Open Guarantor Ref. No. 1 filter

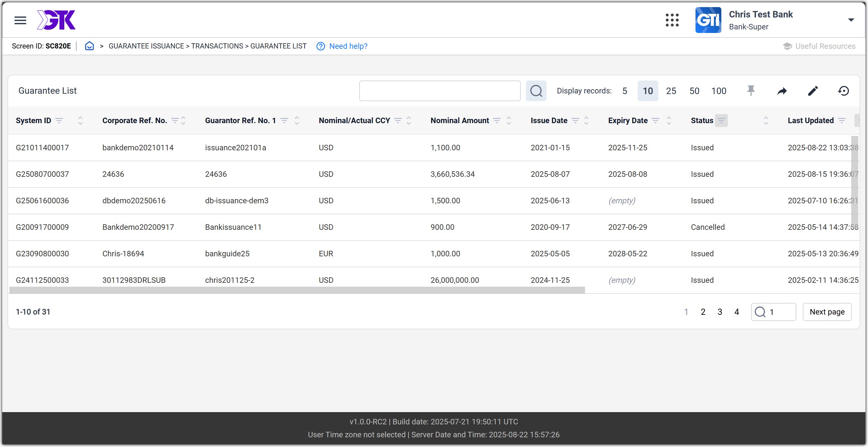[284, 121]
